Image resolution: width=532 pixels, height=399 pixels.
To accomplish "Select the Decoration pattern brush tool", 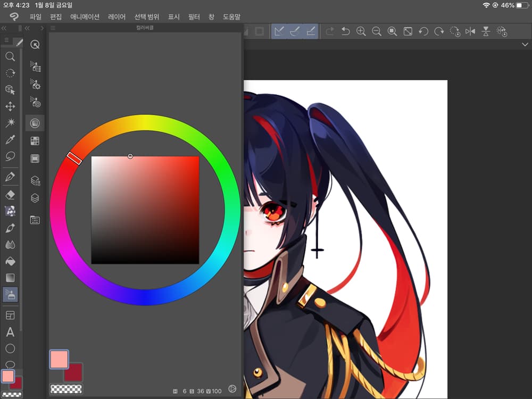I will [x=10, y=211].
